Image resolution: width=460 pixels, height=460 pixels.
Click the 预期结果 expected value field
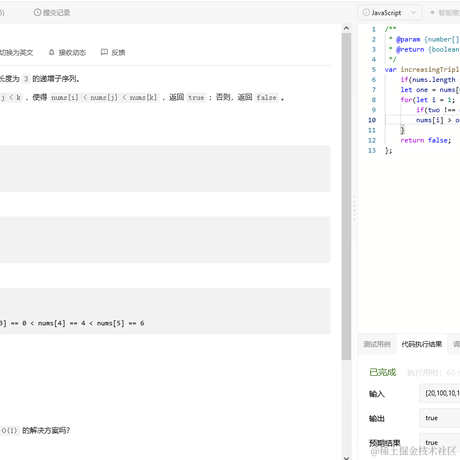[x=440, y=443]
